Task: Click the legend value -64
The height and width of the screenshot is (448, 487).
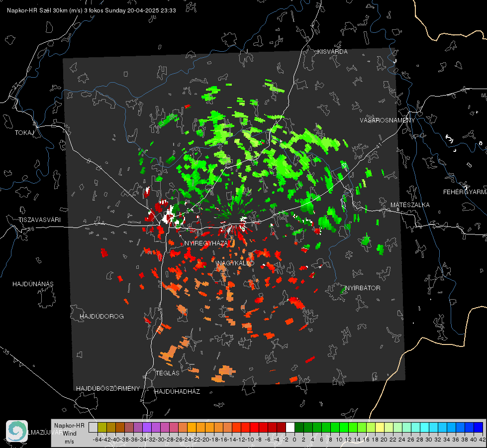Action: [97, 440]
